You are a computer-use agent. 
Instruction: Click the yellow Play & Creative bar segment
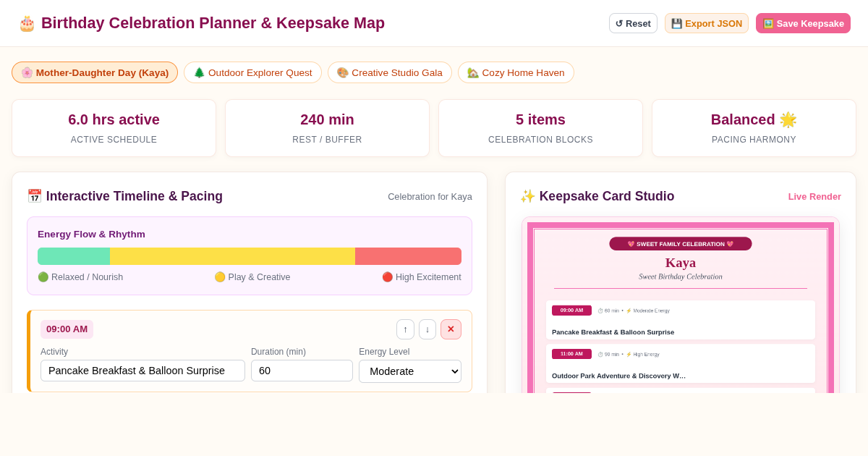point(232,256)
